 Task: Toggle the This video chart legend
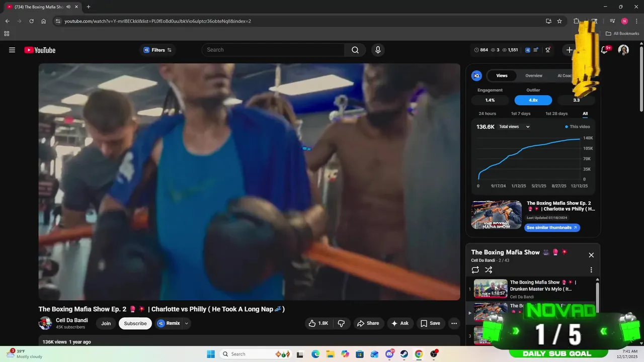click(578, 127)
